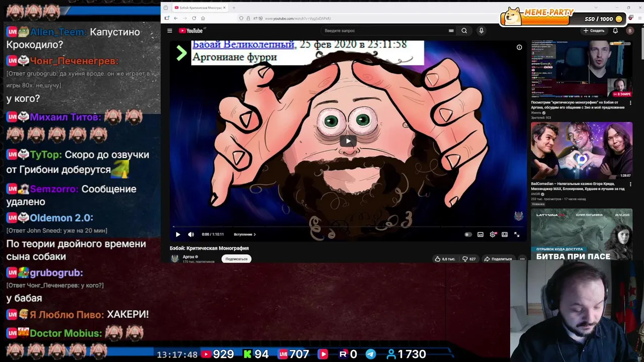Click Allen_Teem's name in chat
Screen dimensions: 644x362
(58, 32)
